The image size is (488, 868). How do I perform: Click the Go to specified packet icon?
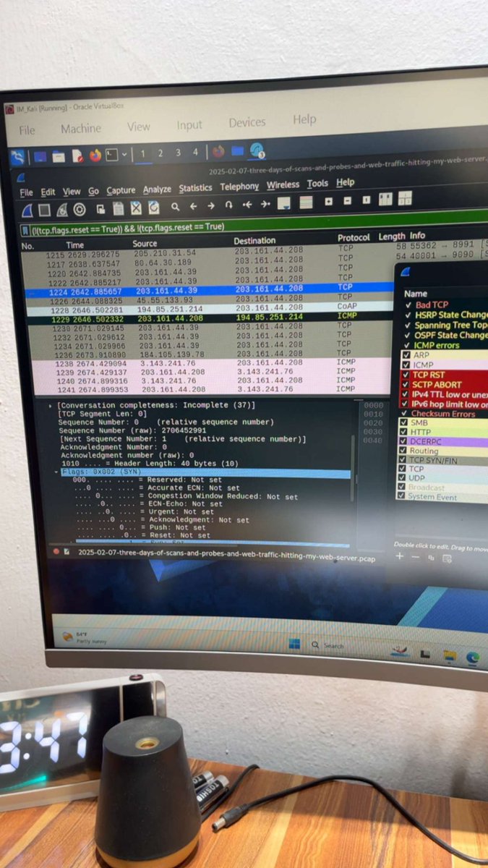(229, 205)
